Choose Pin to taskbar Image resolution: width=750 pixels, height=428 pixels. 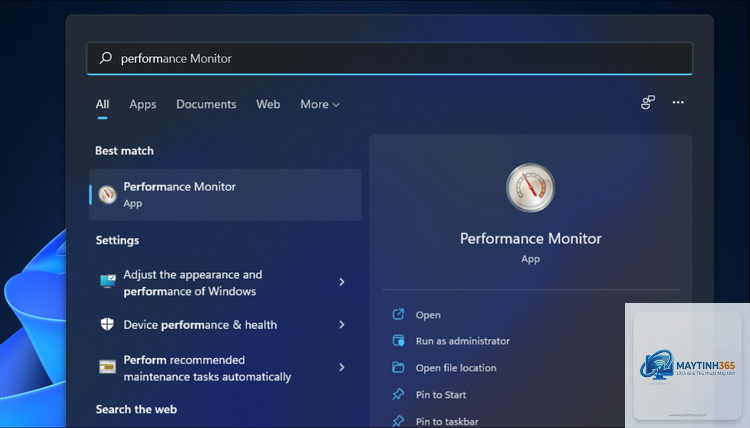[447, 421]
